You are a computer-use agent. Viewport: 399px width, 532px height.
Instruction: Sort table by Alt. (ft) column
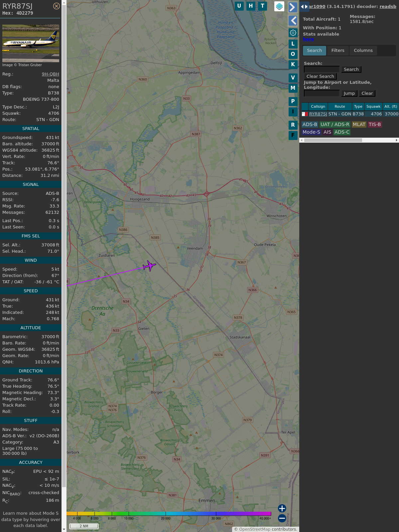391,106
